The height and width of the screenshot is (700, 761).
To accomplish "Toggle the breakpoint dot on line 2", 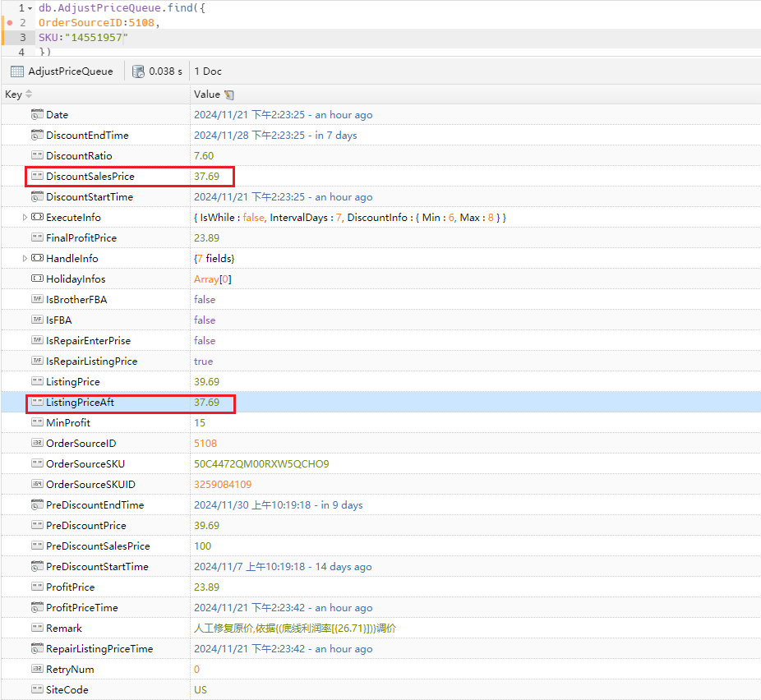I will click(9, 22).
